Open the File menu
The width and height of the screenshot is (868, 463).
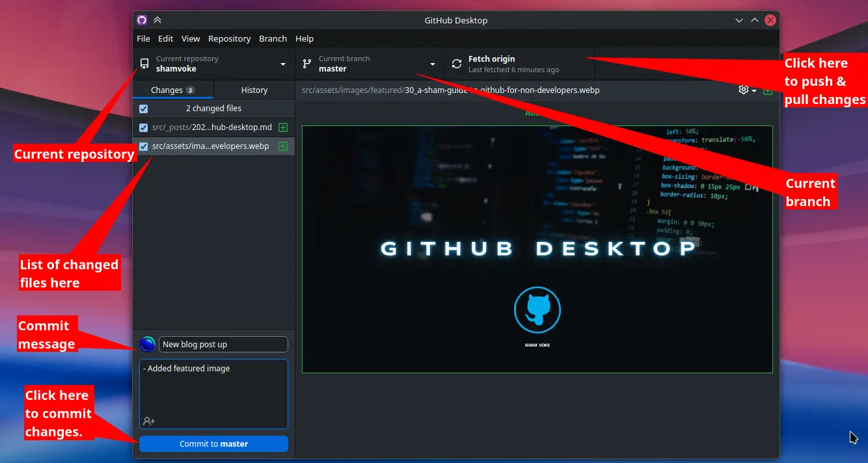point(143,38)
